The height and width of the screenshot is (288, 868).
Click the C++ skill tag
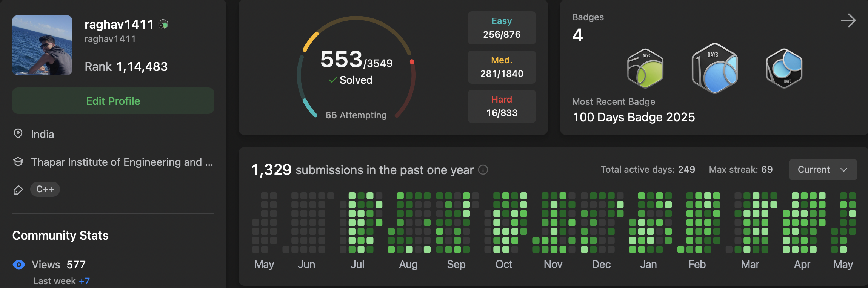coord(45,189)
